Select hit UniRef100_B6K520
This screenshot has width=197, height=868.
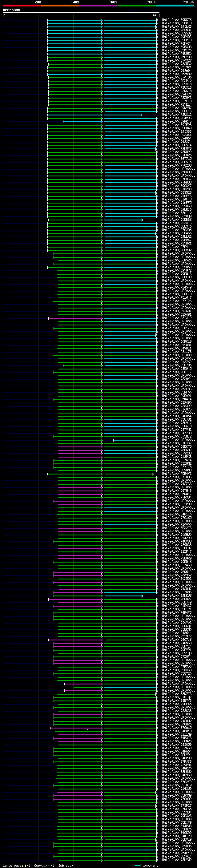point(177,260)
